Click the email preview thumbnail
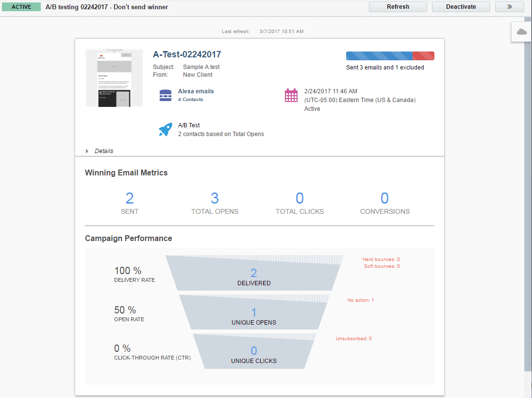Image resolution: width=532 pixels, height=398 pixels. [x=114, y=78]
